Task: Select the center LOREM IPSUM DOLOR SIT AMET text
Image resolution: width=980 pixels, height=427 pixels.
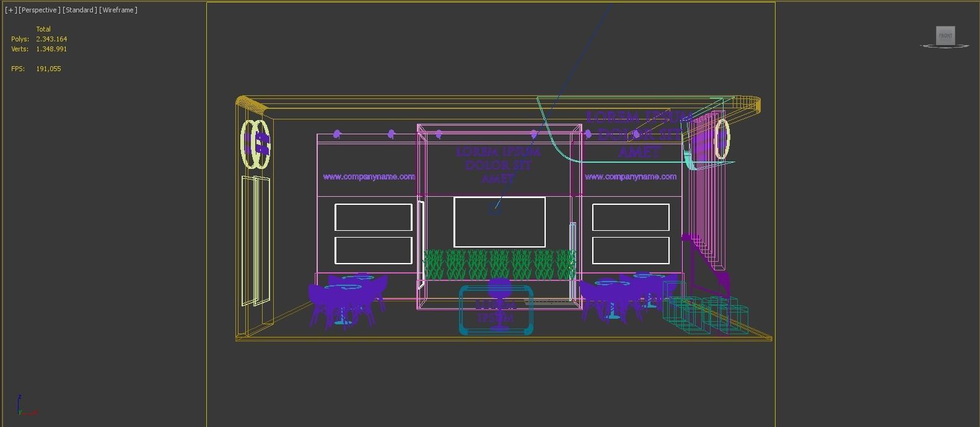Action: coord(498,165)
